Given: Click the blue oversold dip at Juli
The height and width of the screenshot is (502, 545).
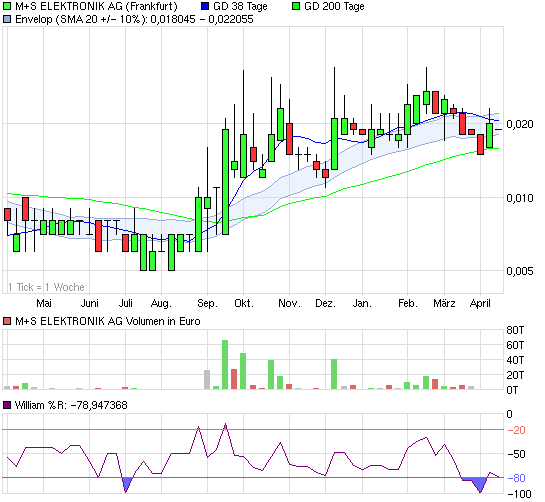Looking at the screenshot, I should click(127, 483).
